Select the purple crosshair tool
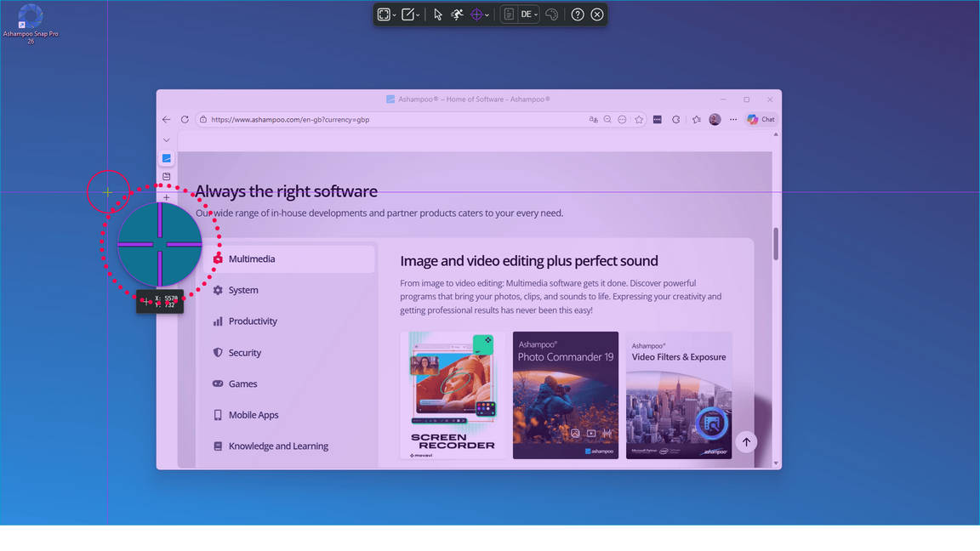 (476, 14)
